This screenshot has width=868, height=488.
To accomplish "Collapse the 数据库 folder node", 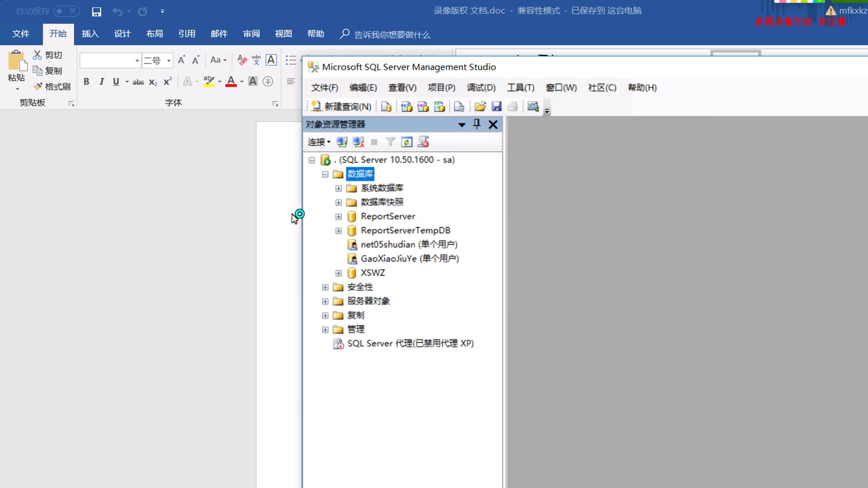I will tap(325, 174).
